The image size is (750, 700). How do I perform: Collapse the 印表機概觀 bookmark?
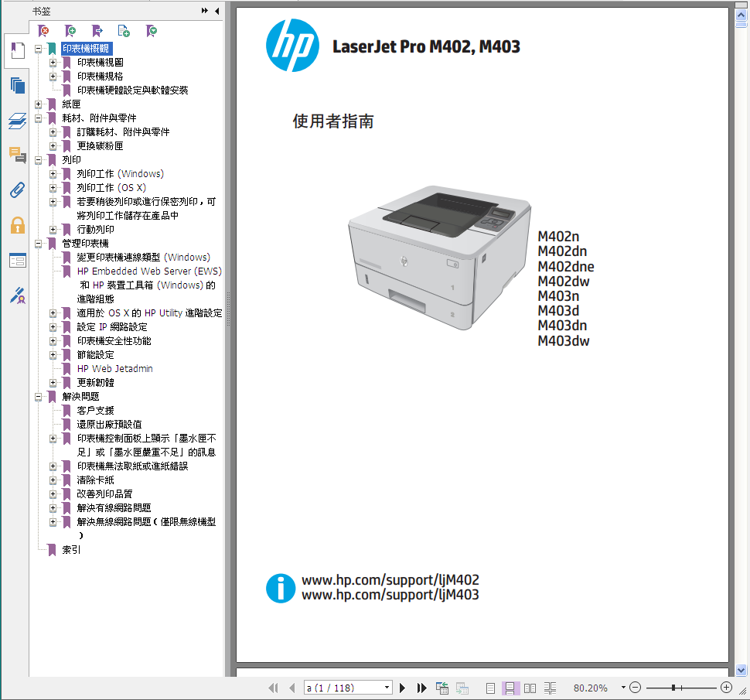coord(38,48)
